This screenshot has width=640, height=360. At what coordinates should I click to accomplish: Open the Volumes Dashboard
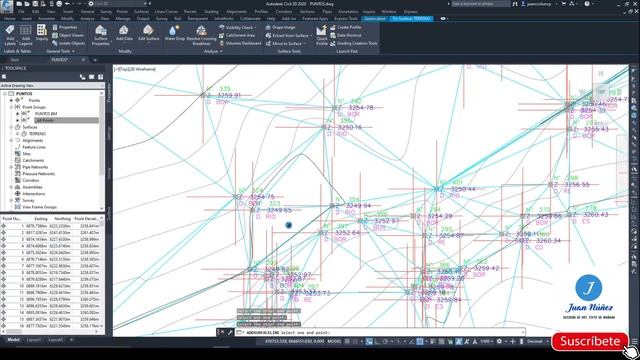point(240,43)
